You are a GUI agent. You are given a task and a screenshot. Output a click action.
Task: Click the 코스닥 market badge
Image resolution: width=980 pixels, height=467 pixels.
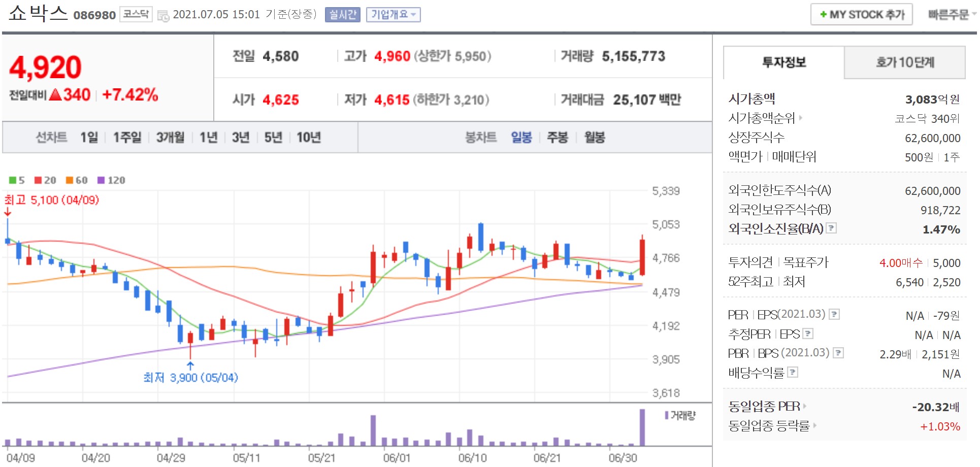point(136,14)
